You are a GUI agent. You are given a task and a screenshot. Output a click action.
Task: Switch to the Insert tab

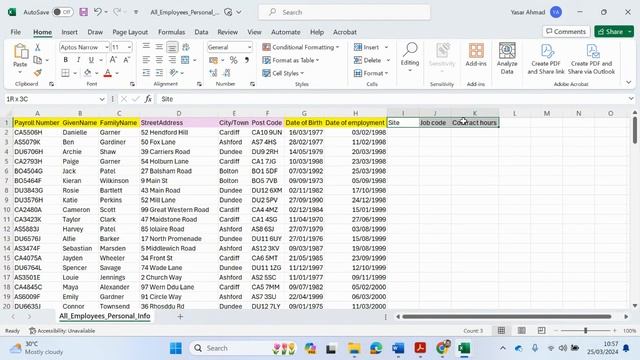coord(69,32)
